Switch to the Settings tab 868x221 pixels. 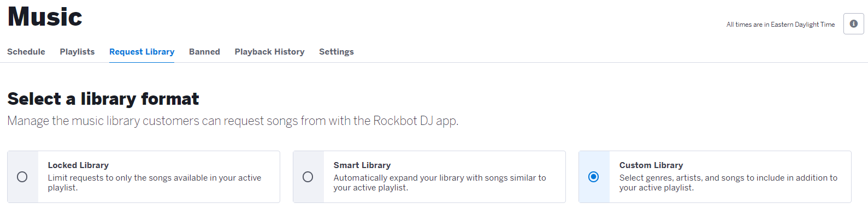coord(336,52)
